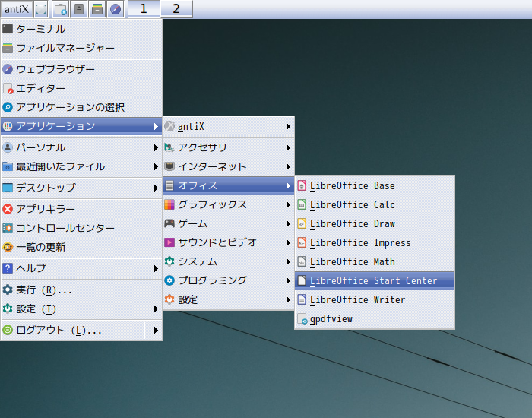Switch to workspace 2
This screenshot has height=418, width=532.
176,9
